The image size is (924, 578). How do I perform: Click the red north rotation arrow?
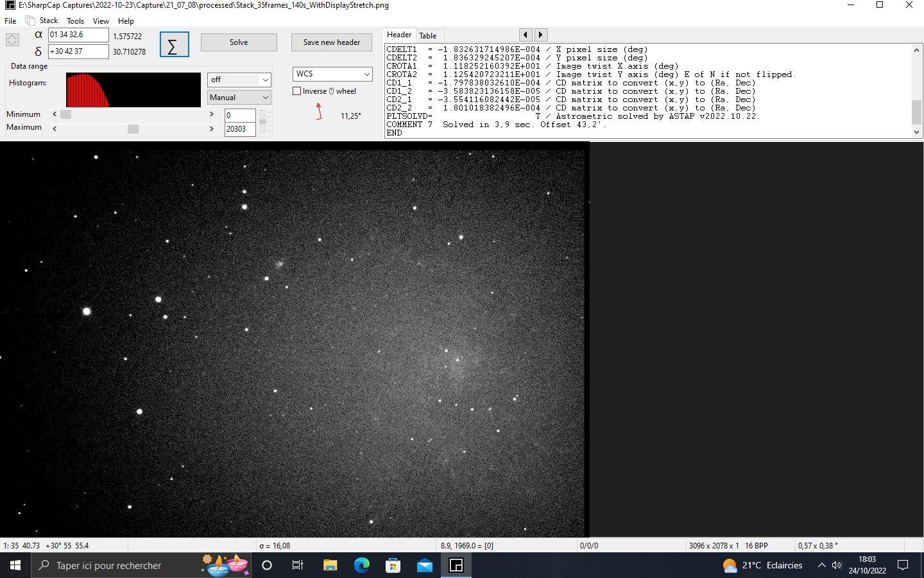[x=319, y=111]
